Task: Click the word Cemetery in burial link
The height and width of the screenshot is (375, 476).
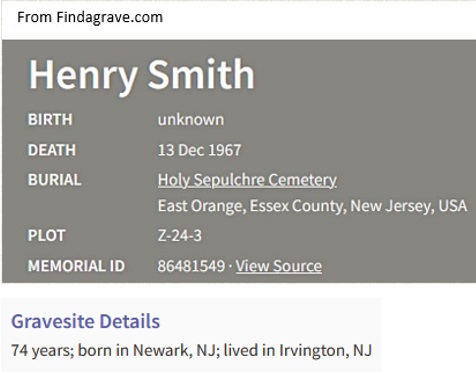Action: (302, 180)
